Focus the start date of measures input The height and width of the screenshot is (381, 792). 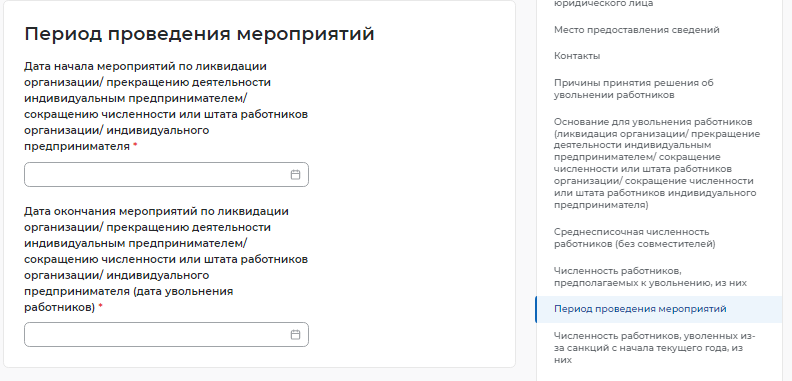[166, 175]
